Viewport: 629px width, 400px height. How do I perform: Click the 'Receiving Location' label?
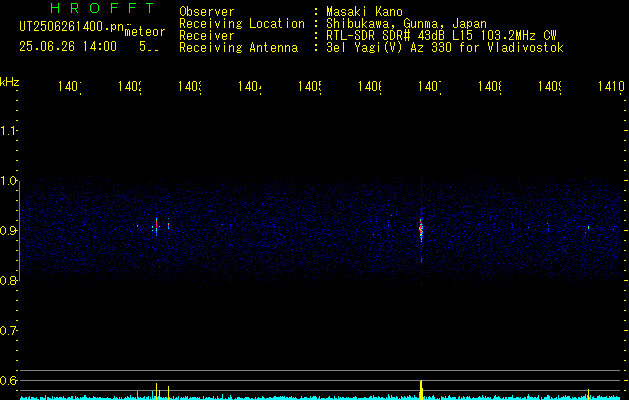click(x=242, y=24)
